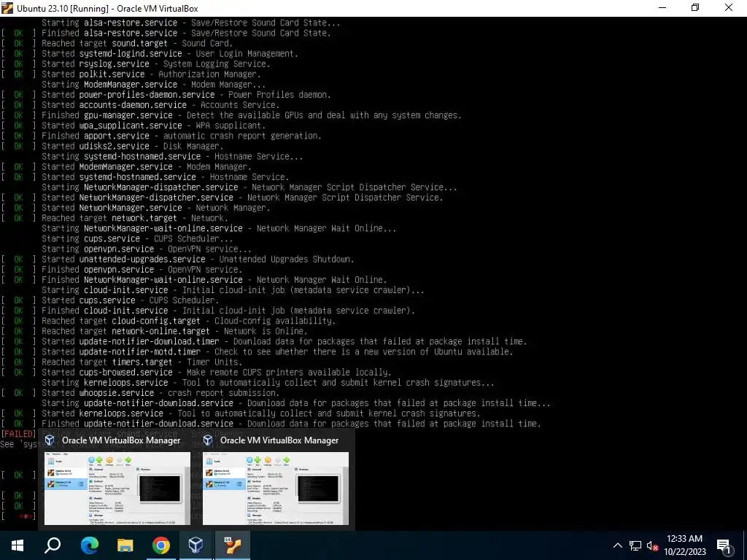The width and height of the screenshot is (747, 560).
Task: Click line 'Finished apport.service - automatic crash report generation'
Action: point(181,136)
